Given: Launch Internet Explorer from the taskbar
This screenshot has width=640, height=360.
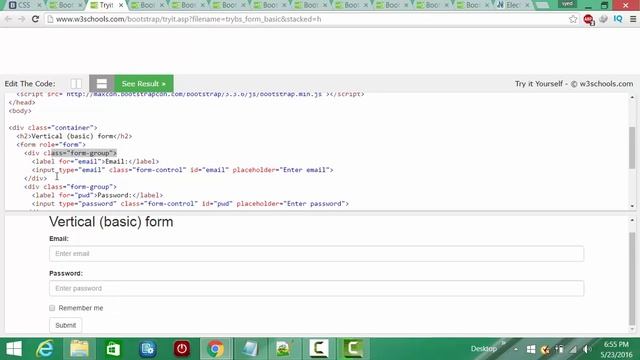Looking at the screenshot, I should (x=44, y=349).
